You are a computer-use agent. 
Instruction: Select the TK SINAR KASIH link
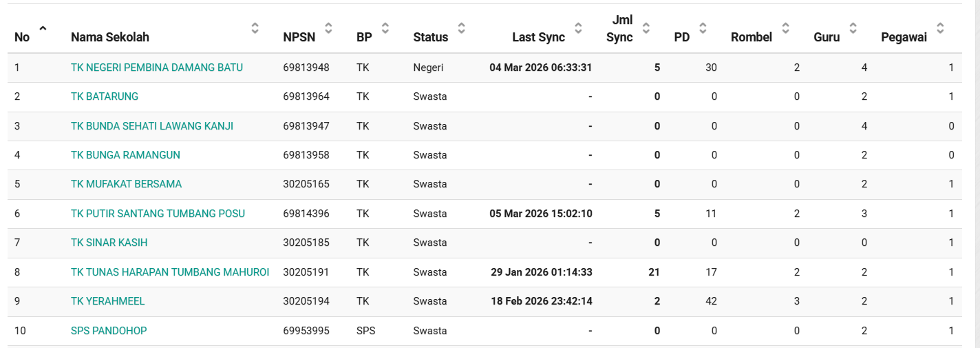[x=109, y=243]
